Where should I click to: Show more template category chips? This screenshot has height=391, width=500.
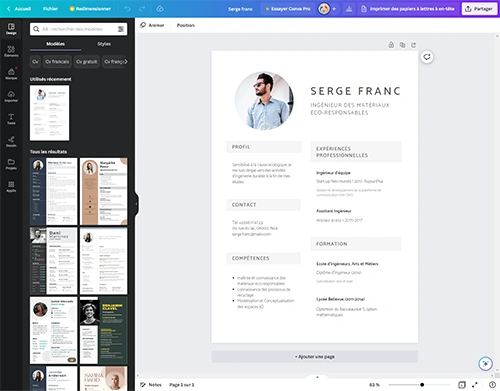[x=126, y=62]
